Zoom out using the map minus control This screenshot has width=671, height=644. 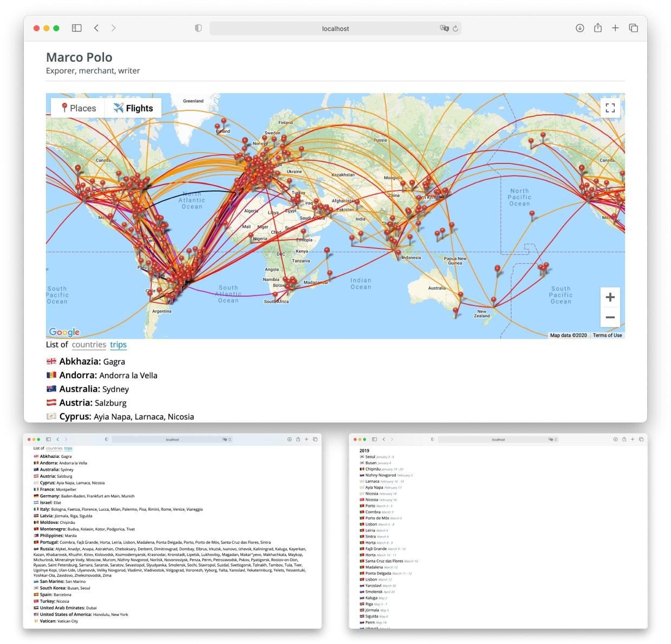[609, 317]
